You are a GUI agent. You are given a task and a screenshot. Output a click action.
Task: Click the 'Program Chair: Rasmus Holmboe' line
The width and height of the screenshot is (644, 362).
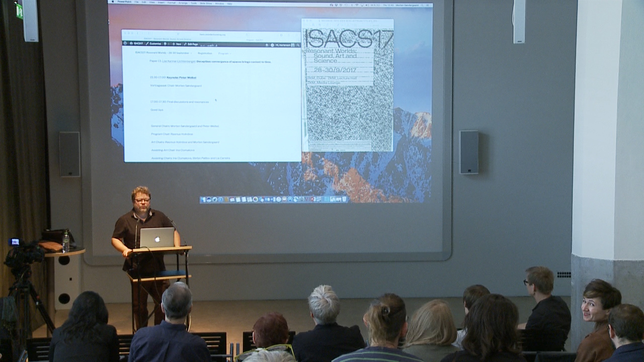point(171,134)
